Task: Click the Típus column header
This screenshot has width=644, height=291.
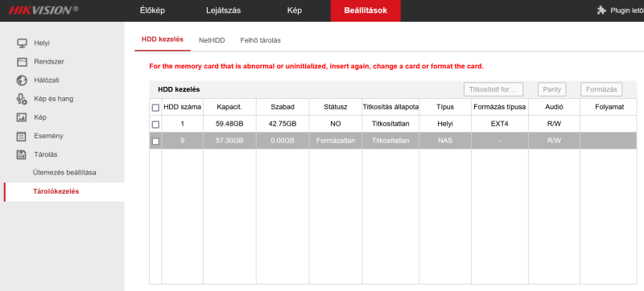Action: point(445,107)
